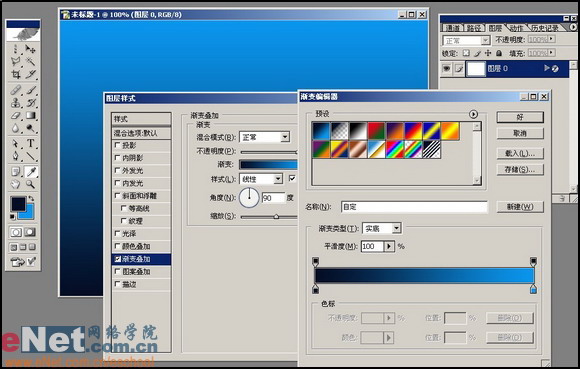Select the Blur tool
Image resolution: width=580 pixels, height=369 pixels.
(x=16, y=128)
